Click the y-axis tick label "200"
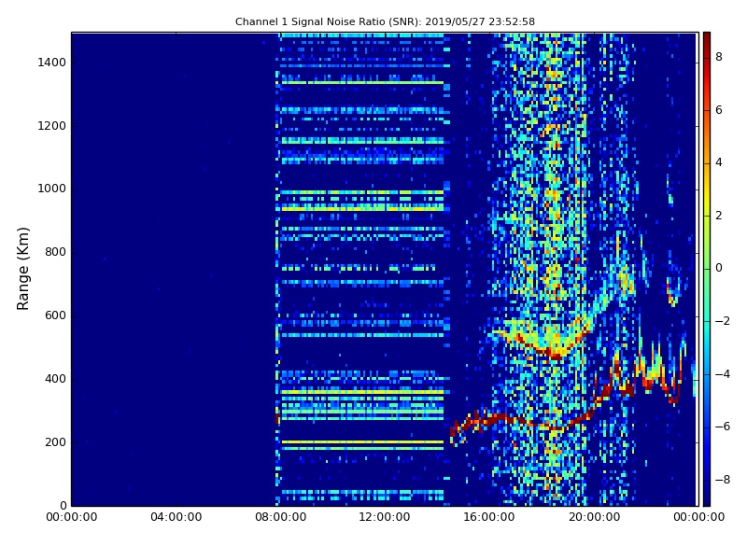 pyautogui.click(x=55, y=441)
